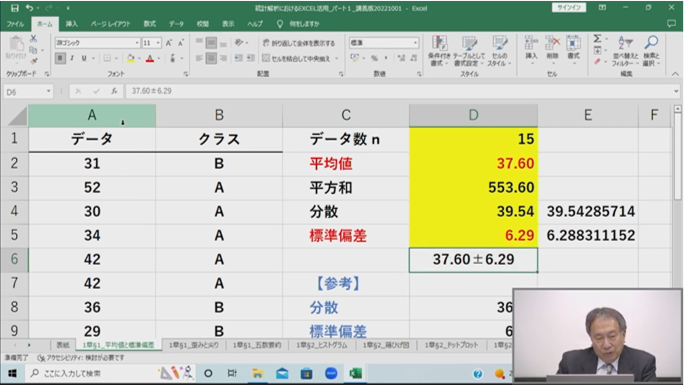
Task: Switch to the データ ribbon tab
Action: (x=176, y=24)
